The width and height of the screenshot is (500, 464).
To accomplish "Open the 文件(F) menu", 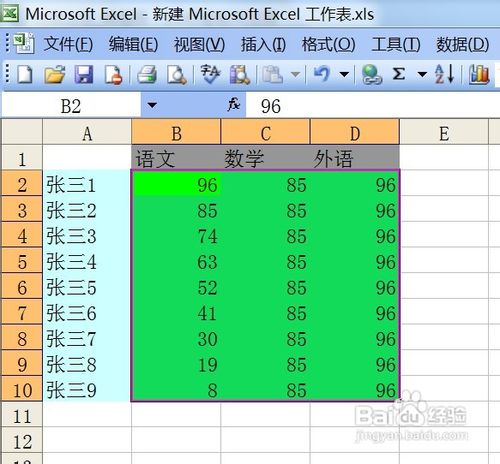I will tap(68, 44).
